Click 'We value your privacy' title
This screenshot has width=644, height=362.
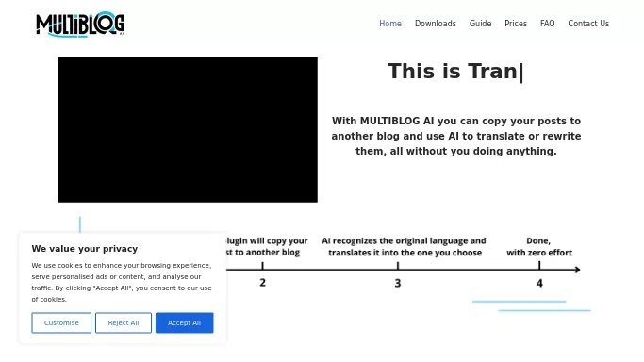pyautogui.click(x=85, y=249)
